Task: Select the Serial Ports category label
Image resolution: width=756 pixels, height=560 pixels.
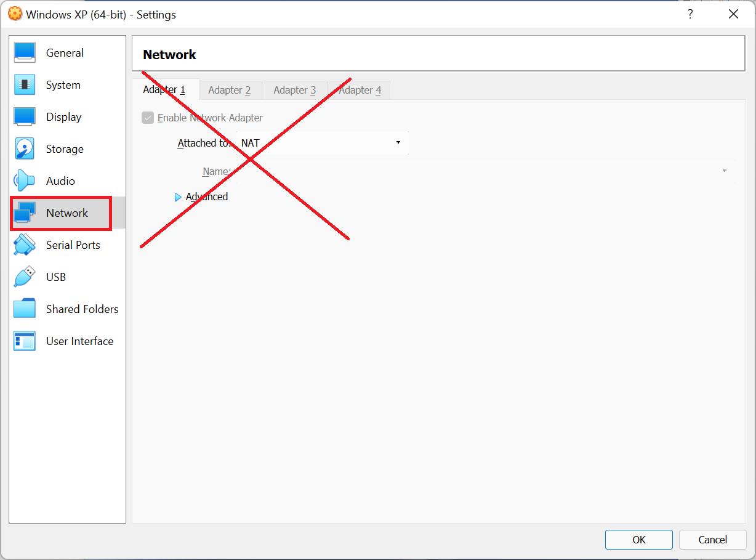Action: (73, 245)
